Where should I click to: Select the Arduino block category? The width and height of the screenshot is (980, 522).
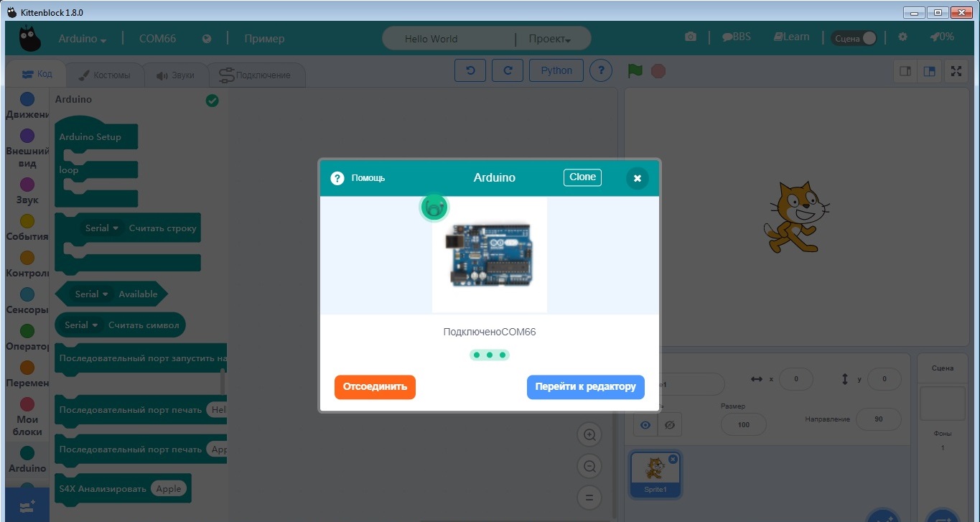[x=27, y=460]
